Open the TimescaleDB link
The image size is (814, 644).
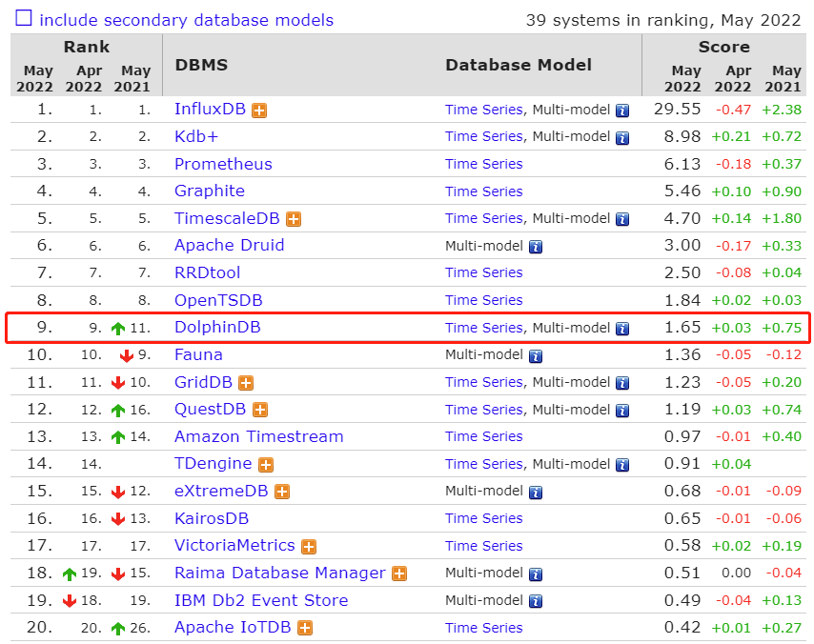tap(228, 218)
